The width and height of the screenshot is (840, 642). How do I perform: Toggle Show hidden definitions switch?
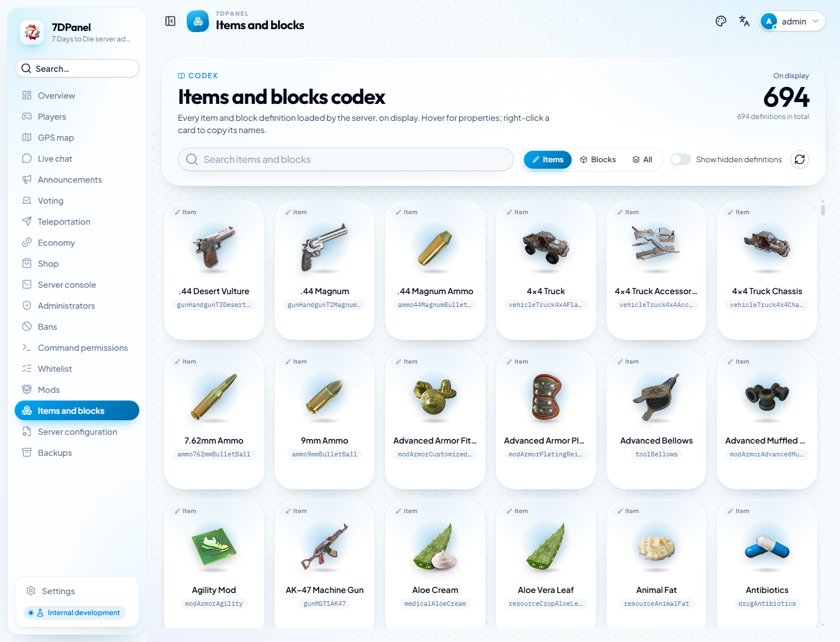pyautogui.click(x=681, y=159)
